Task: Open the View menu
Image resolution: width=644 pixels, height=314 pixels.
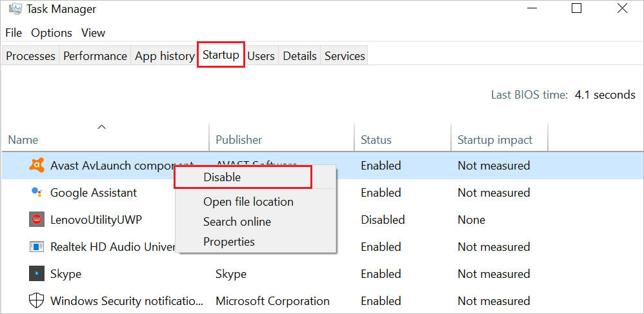Action: (93, 33)
